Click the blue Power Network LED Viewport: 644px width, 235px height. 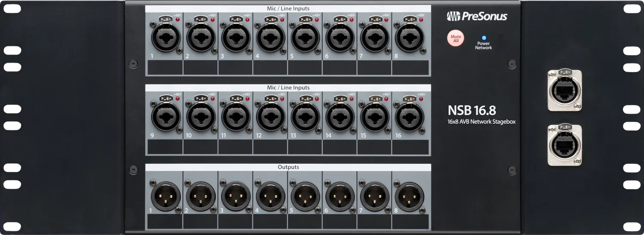tap(484, 38)
